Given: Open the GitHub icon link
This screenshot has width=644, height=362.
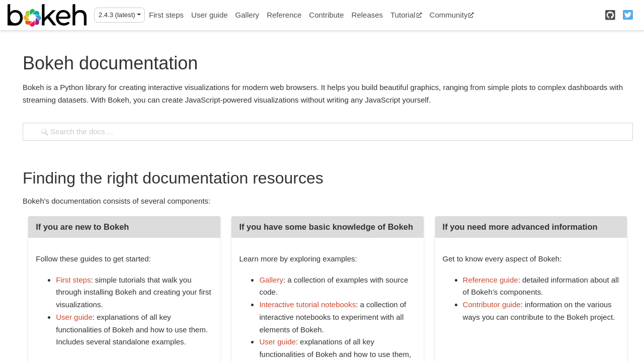Looking at the screenshot, I should click(x=610, y=15).
